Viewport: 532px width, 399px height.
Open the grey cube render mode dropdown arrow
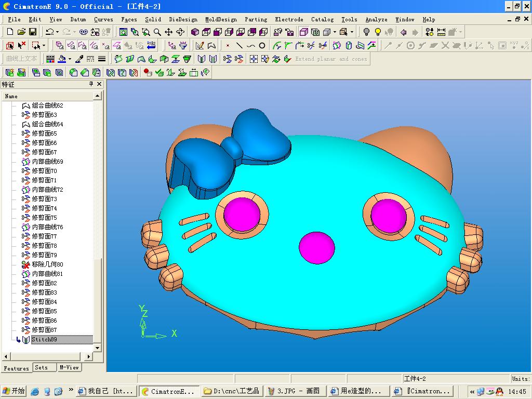click(x=335, y=32)
